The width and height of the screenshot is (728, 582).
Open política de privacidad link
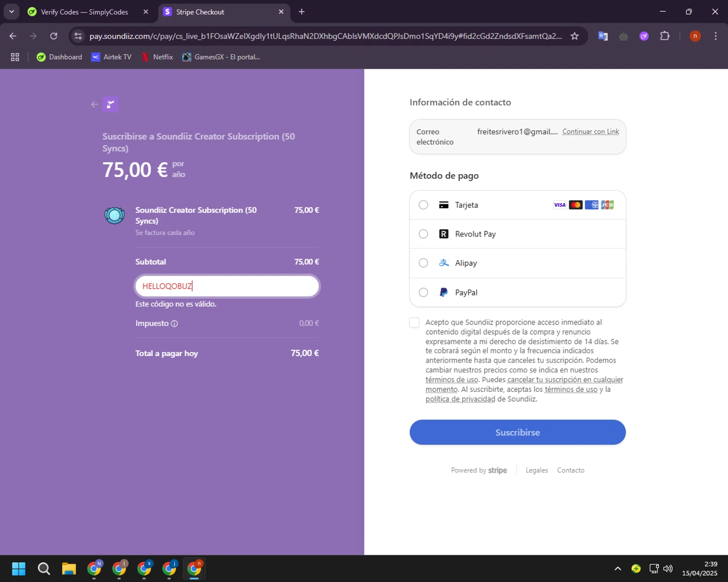pos(460,399)
